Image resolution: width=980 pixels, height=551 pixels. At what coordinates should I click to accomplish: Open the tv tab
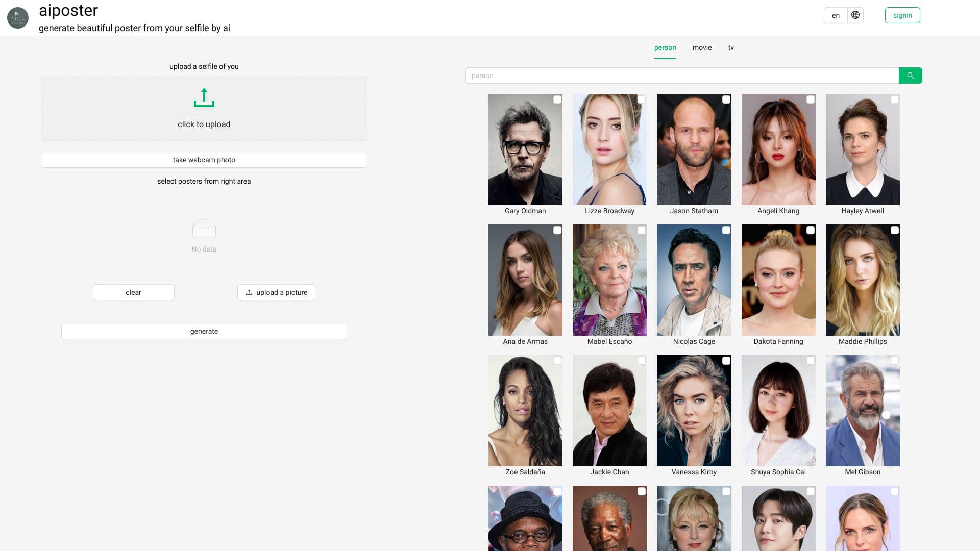click(731, 47)
